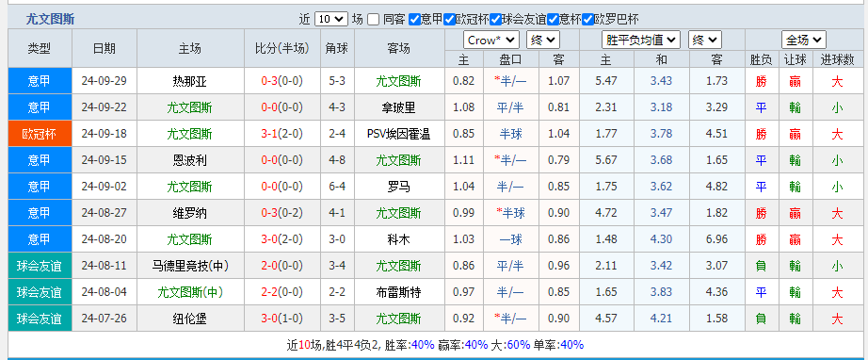Viewport: 868px width, 360px height.
Task: Click win rate 胜率 40% in summary
Action: [x=410, y=345]
